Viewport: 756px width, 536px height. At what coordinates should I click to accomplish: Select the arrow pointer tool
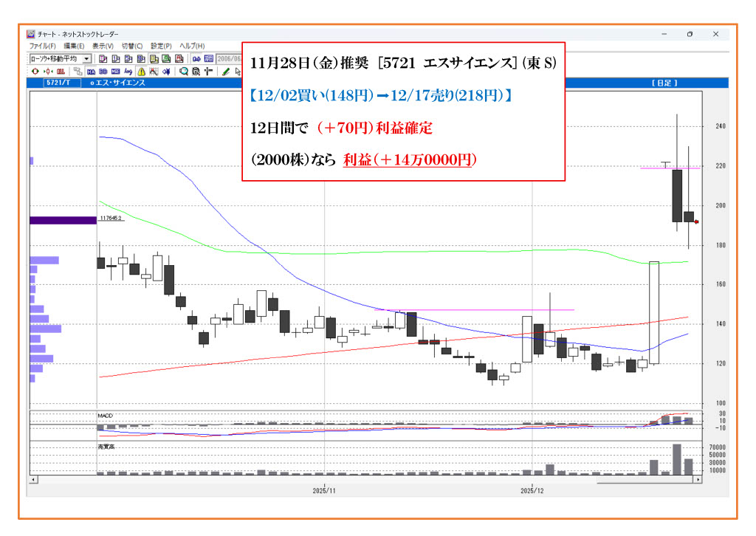pyautogui.click(x=237, y=72)
